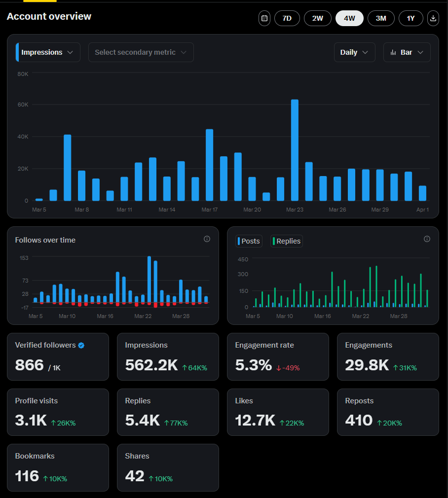Open the Bookmarks 116 card
The width and height of the screenshot is (448, 498).
tap(58, 467)
